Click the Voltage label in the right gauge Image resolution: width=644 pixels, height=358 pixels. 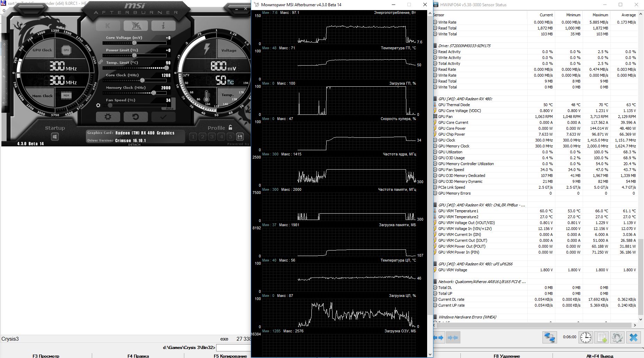coord(229,50)
